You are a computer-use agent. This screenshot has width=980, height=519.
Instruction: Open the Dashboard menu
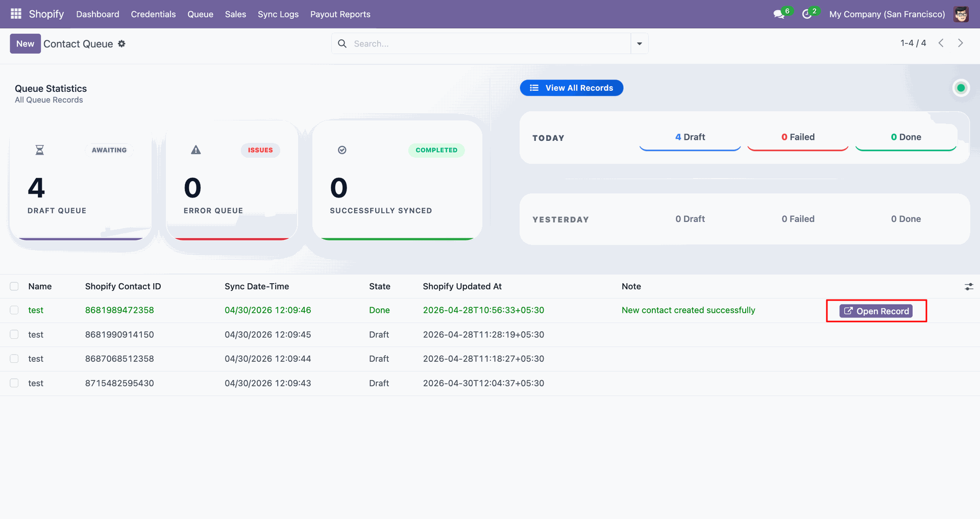[x=97, y=14]
